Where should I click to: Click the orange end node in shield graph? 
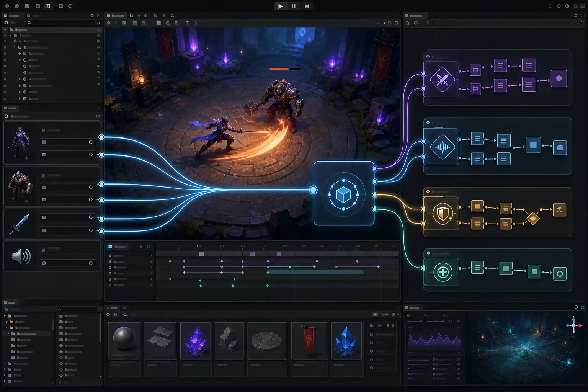pyautogui.click(x=560, y=210)
